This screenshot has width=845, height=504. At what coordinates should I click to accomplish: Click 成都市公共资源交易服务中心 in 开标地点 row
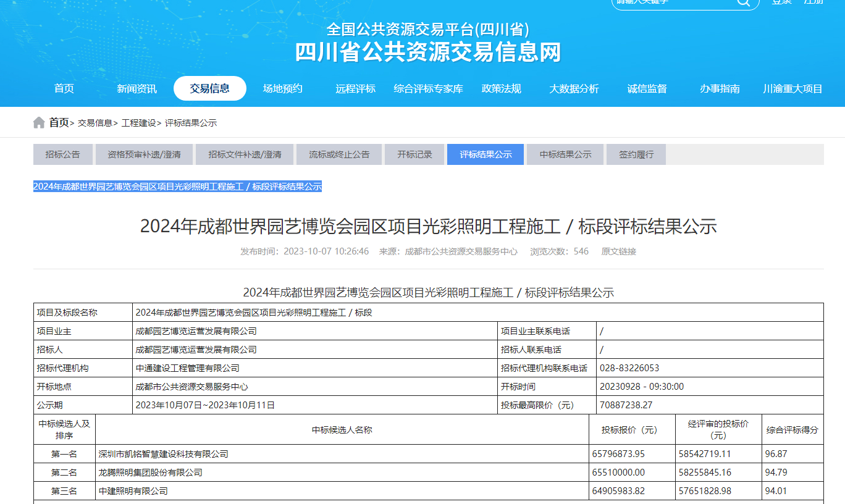(x=192, y=387)
